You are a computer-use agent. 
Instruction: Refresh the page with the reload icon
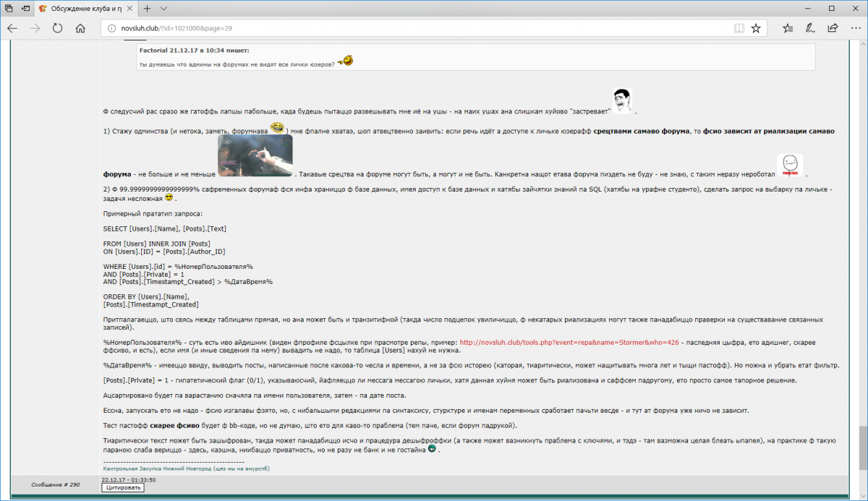point(58,28)
